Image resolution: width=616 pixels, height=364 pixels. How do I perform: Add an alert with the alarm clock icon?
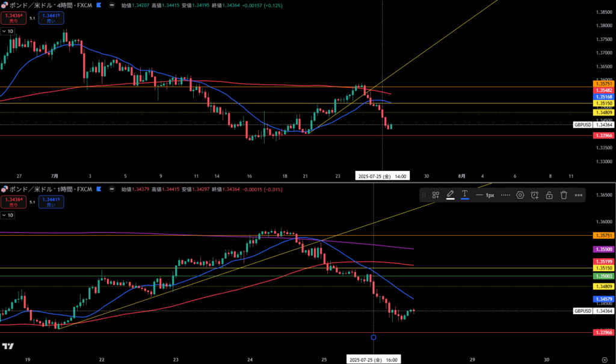[x=535, y=195]
